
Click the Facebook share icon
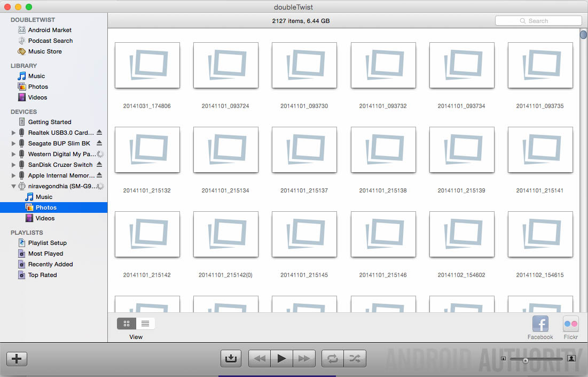540,324
